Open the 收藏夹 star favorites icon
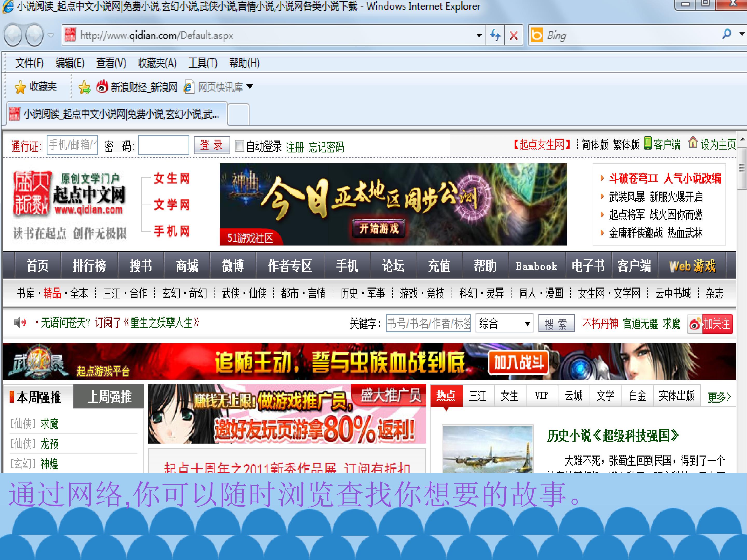Image resolution: width=747 pixels, height=560 pixels. [x=20, y=87]
